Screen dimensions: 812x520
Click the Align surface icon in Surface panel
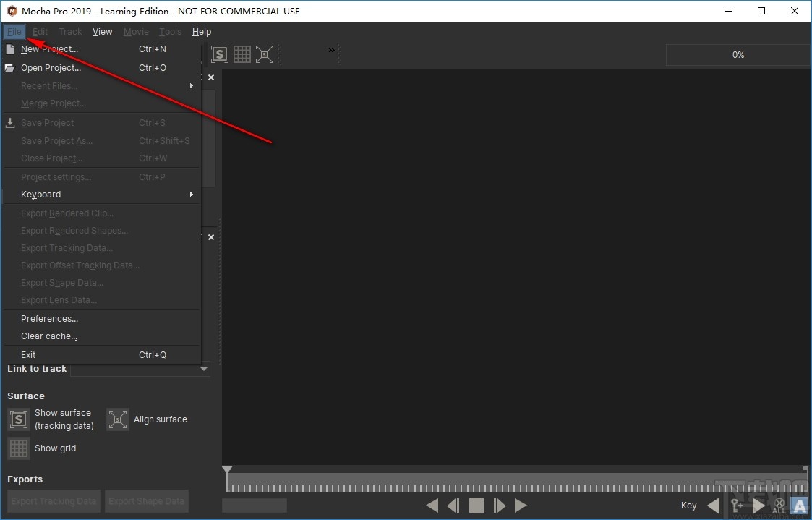117,419
